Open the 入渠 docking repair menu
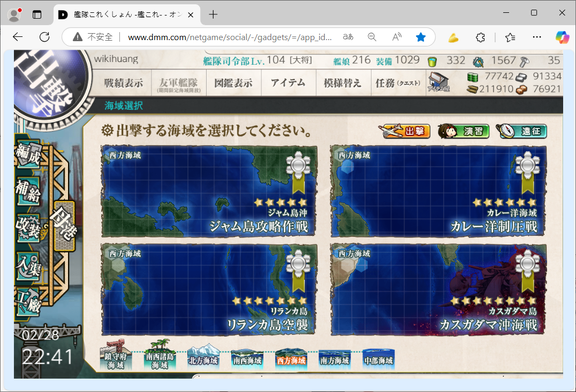This screenshot has width=576, height=392. click(x=28, y=266)
